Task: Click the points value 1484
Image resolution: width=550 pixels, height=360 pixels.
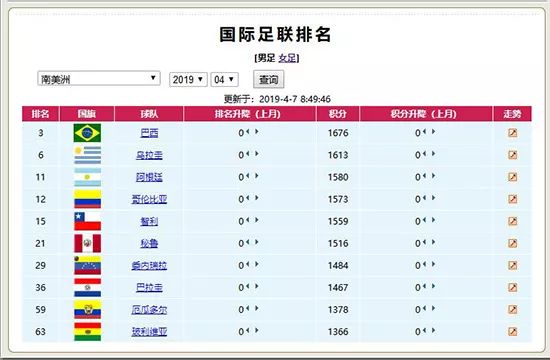Action: point(338,266)
